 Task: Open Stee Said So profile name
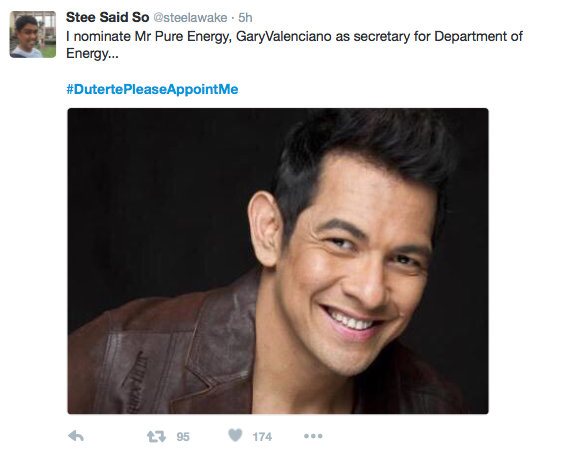pyautogui.click(x=107, y=17)
